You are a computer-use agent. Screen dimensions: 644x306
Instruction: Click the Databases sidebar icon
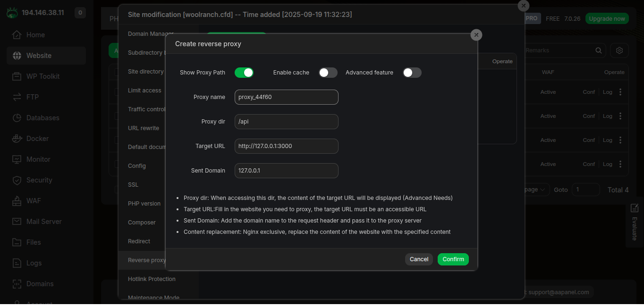(x=17, y=118)
